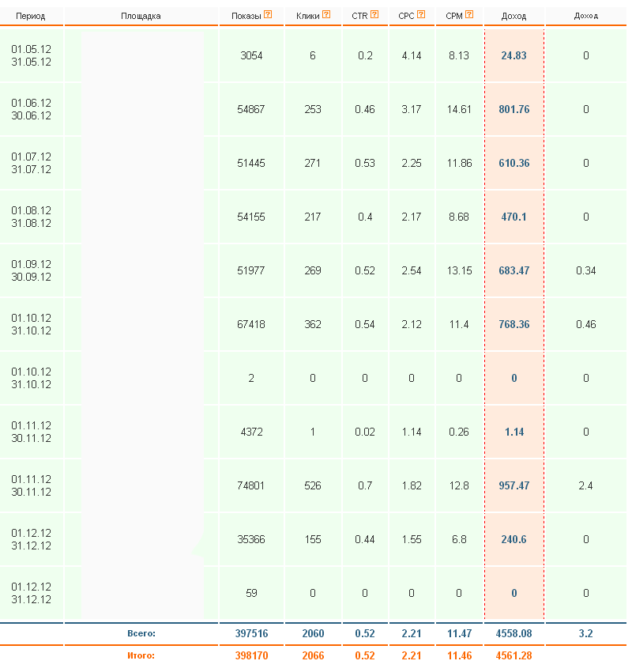Click last-column income value 0.34

click(585, 271)
